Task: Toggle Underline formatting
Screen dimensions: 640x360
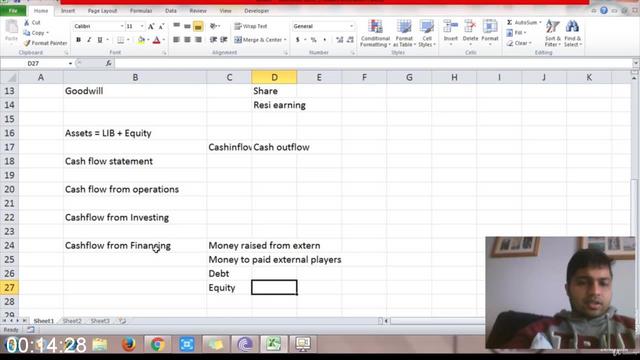Action: (x=100, y=40)
